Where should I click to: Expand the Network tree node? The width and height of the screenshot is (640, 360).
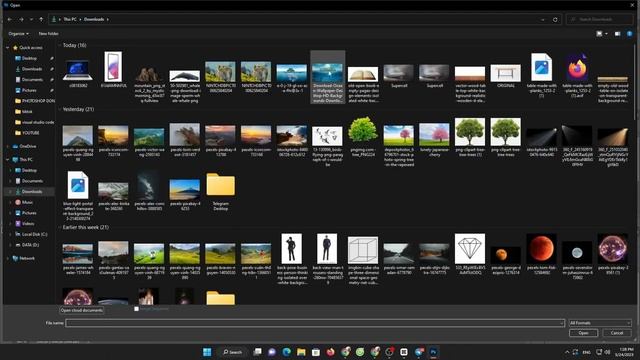[x=8, y=258]
